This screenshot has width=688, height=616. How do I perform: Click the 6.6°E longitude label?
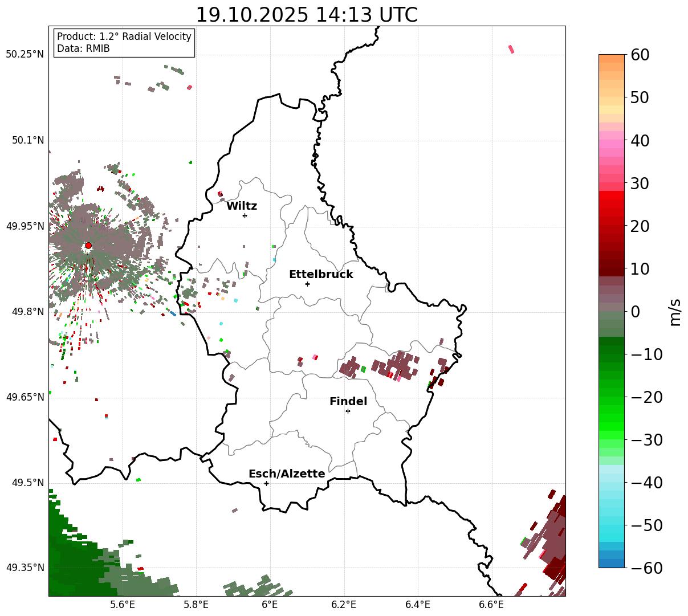pyautogui.click(x=491, y=605)
